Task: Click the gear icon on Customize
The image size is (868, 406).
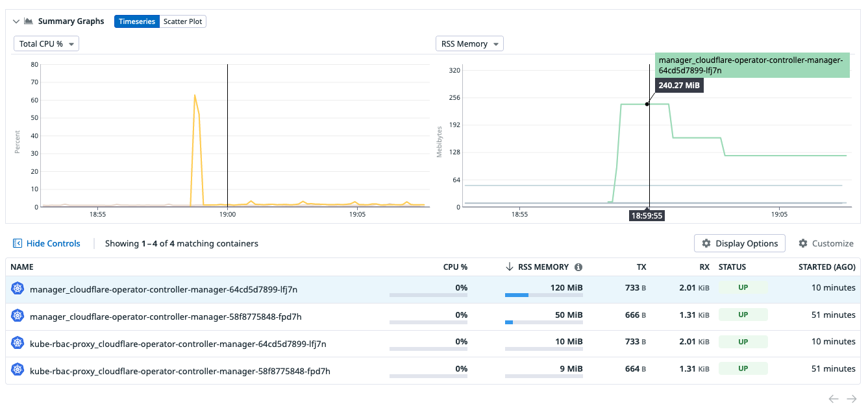Action: click(803, 243)
